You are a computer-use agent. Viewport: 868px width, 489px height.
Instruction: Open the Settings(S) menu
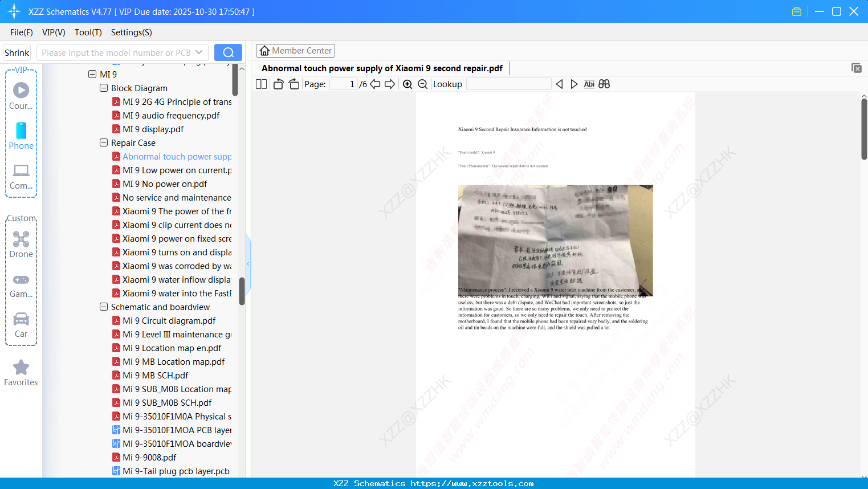(x=132, y=32)
